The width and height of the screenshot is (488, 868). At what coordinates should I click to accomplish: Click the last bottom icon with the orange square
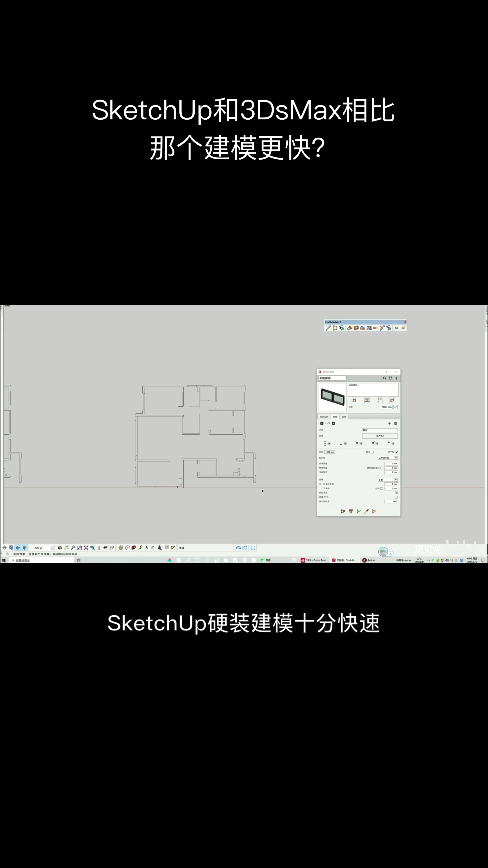(x=374, y=511)
